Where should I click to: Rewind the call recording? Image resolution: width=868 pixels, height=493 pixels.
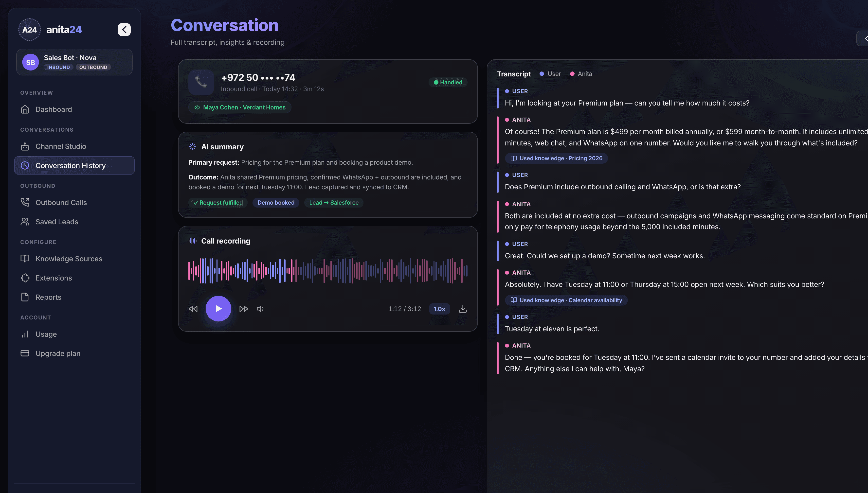tap(193, 309)
